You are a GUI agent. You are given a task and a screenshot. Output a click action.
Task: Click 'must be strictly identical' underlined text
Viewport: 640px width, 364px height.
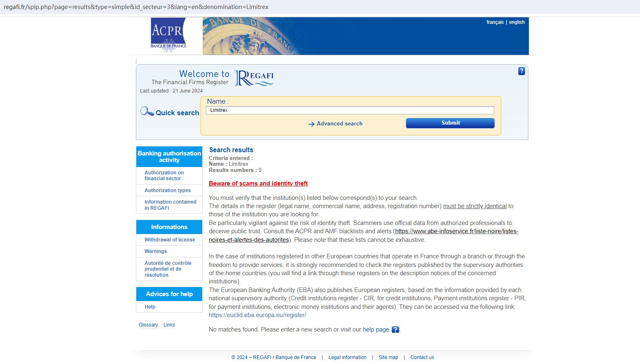475,206
